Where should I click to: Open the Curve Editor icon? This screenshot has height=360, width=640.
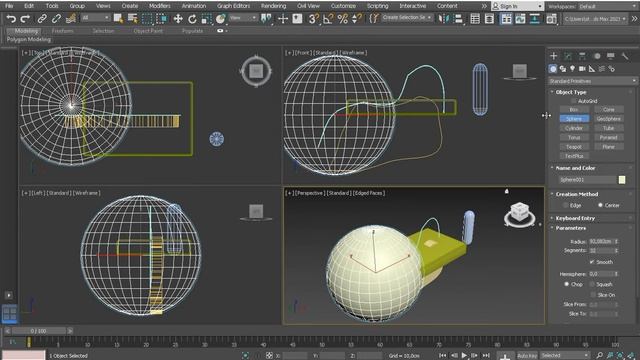tap(520, 19)
